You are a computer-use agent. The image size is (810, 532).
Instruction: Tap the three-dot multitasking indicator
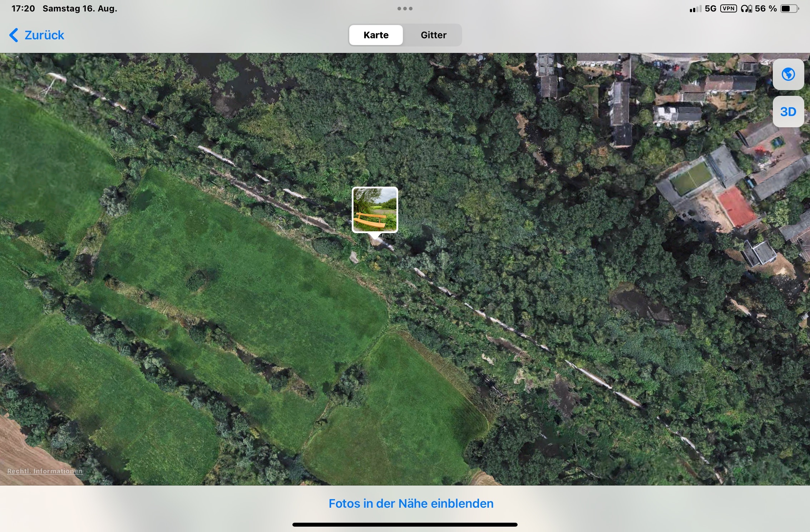point(405,9)
